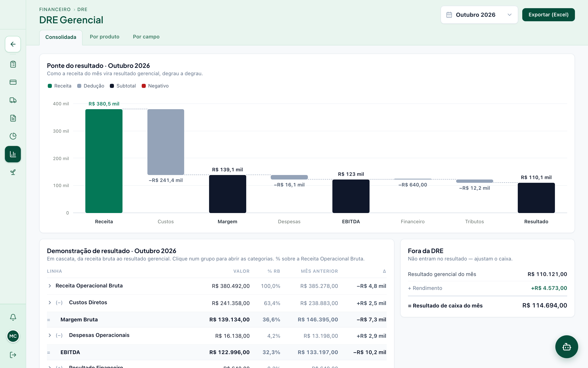Click the calendar icon in period selector
This screenshot has height=368, width=588.
(449, 15)
